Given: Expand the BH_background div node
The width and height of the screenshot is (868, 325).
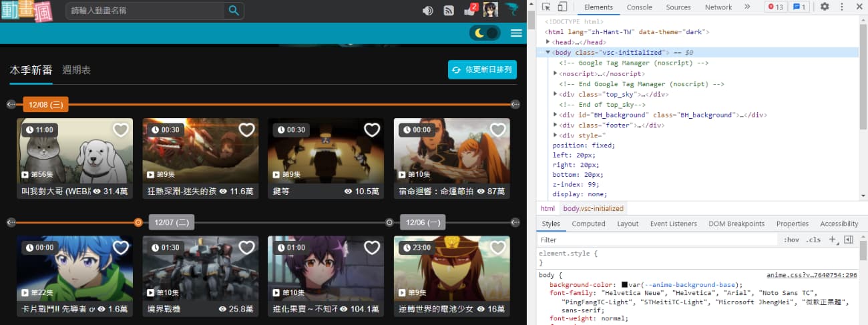Looking at the screenshot, I should click(556, 115).
